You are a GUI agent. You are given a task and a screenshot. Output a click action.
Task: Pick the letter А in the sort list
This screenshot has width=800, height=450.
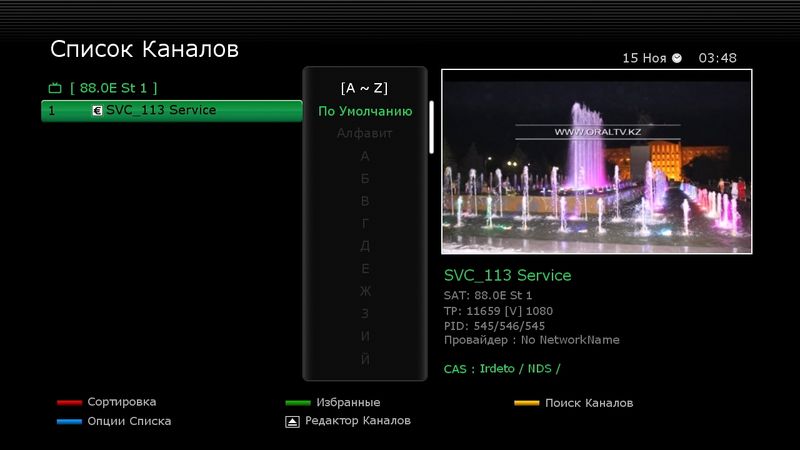point(365,156)
